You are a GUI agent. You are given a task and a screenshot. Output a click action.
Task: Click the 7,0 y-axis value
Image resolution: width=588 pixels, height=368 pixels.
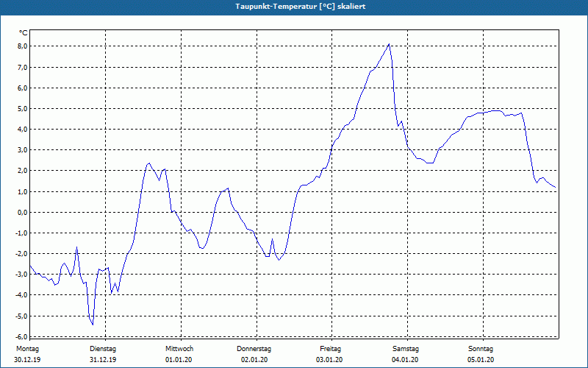click(x=22, y=67)
